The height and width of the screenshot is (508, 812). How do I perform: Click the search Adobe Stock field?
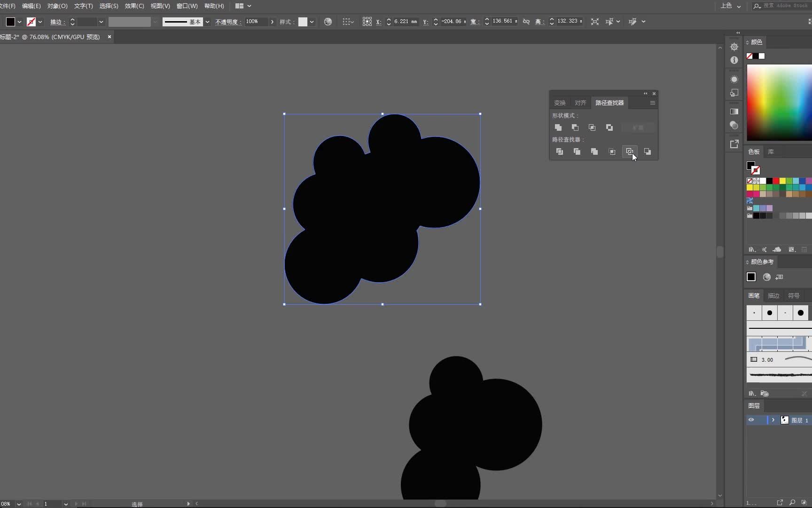(x=782, y=6)
